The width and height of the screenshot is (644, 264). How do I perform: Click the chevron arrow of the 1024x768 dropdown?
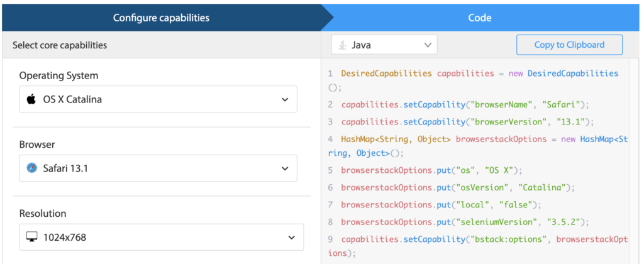click(x=292, y=238)
